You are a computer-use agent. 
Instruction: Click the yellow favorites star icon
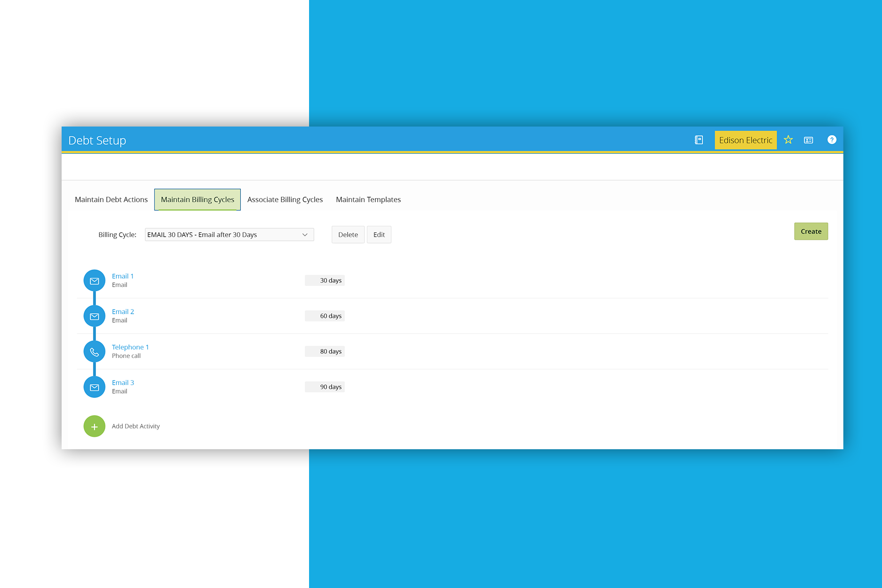[788, 140]
